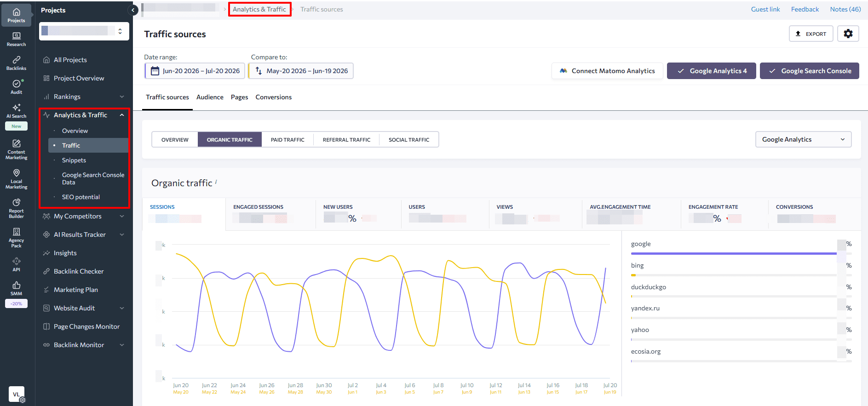
Task: Open SEO potential in the sidebar
Action: pyautogui.click(x=81, y=197)
